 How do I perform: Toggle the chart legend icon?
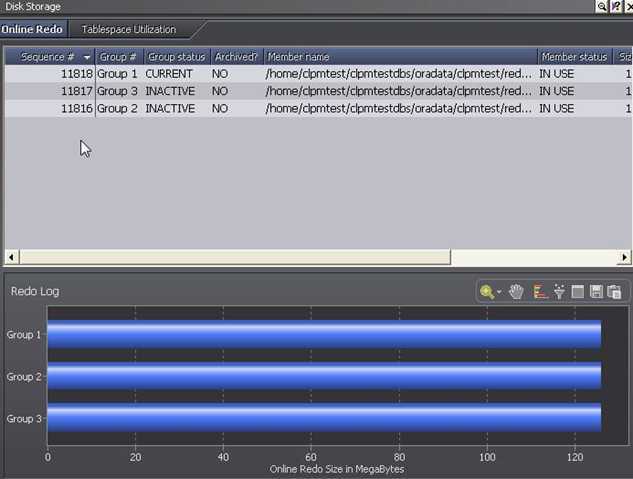[539, 291]
